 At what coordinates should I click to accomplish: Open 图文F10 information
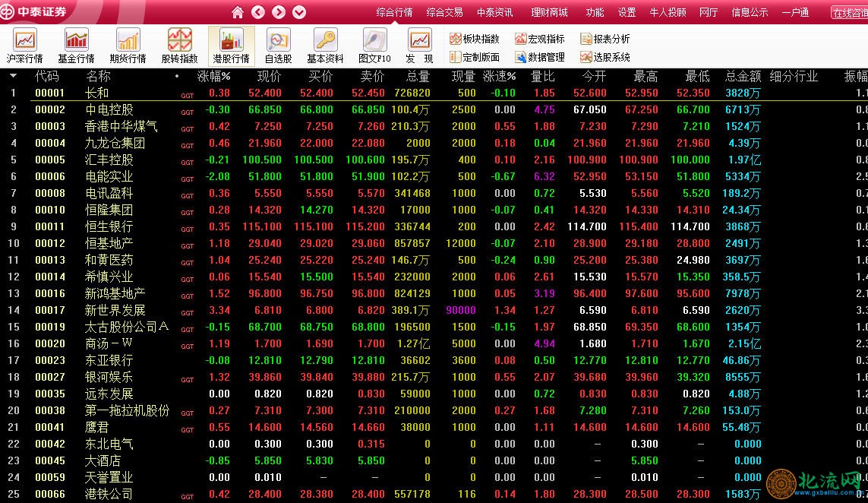[x=375, y=46]
